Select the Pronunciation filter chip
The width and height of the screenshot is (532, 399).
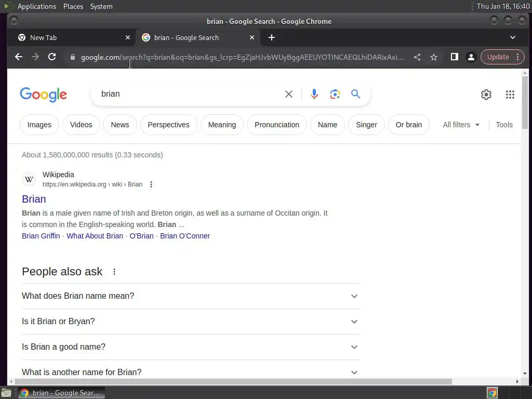(x=277, y=125)
